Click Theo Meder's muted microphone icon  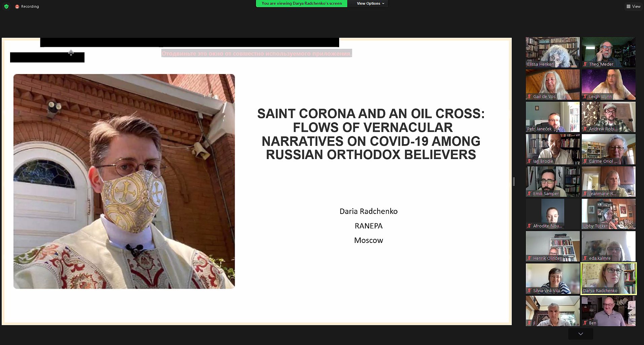click(x=585, y=64)
